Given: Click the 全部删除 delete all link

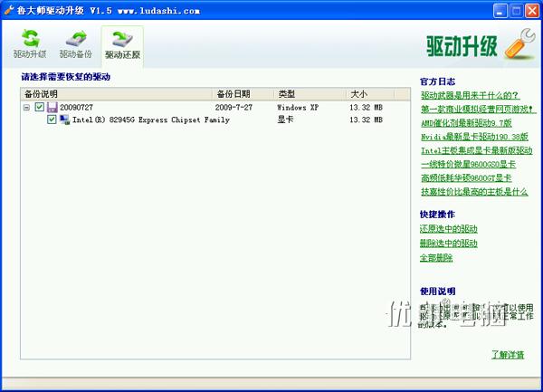Looking at the screenshot, I should tap(436, 258).
